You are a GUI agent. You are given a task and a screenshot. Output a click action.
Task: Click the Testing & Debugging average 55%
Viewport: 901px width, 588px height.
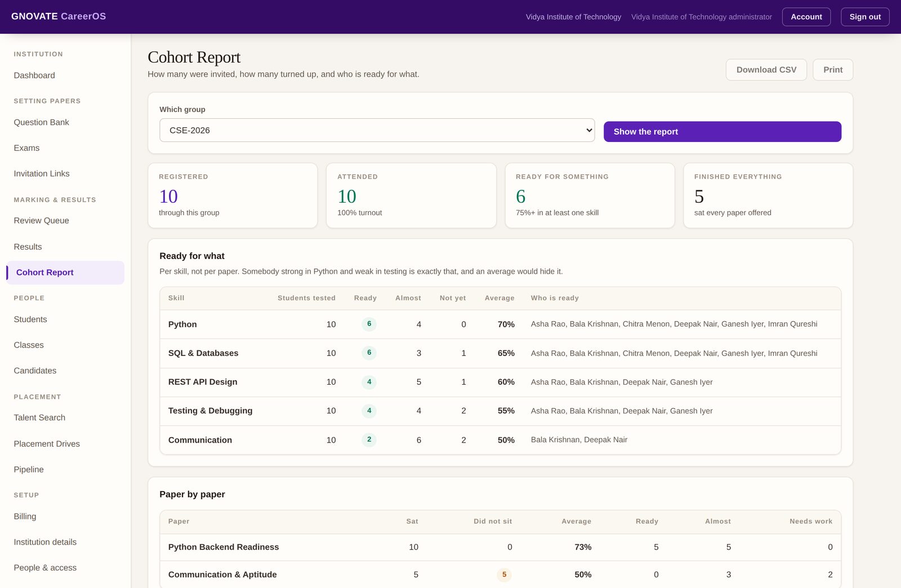(x=506, y=411)
